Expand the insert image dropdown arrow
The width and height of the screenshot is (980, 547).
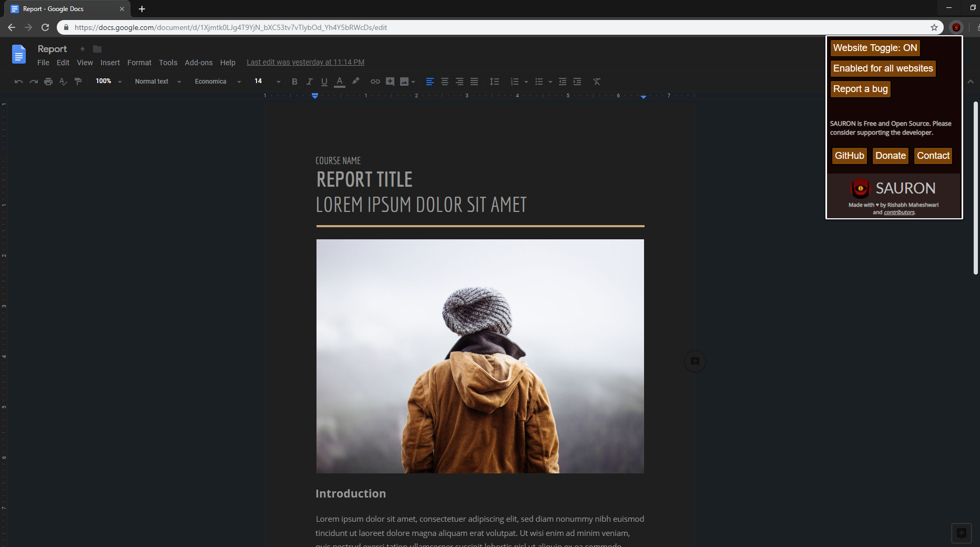pyautogui.click(x=413, y=82)
